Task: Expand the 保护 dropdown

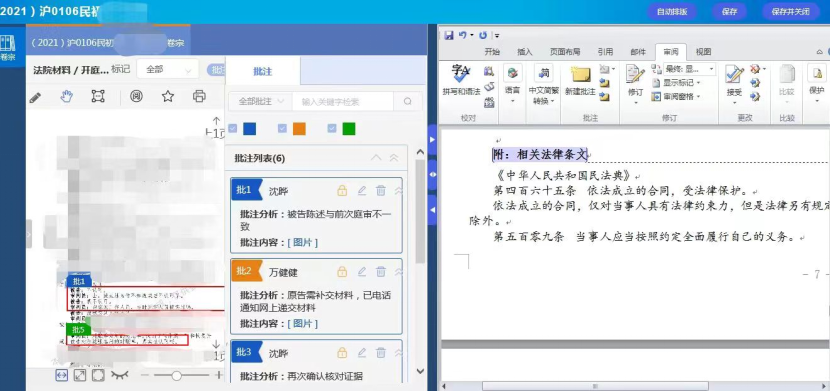Action: pos(817,84)
